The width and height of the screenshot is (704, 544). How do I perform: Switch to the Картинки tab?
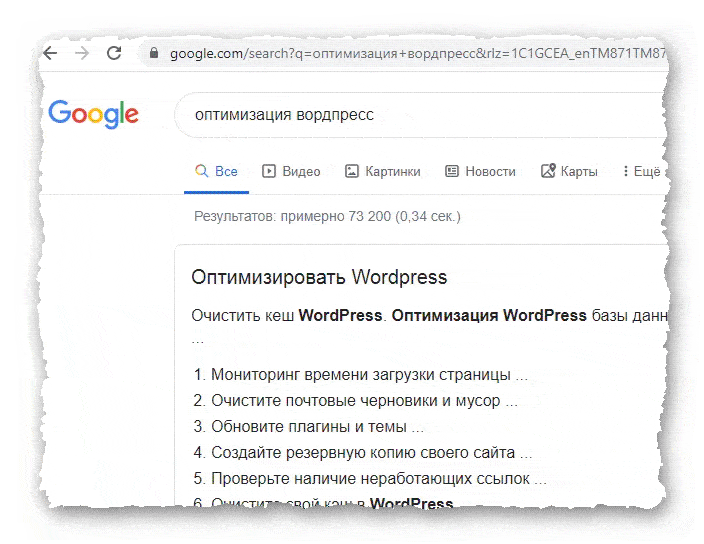tap(383, 171)
